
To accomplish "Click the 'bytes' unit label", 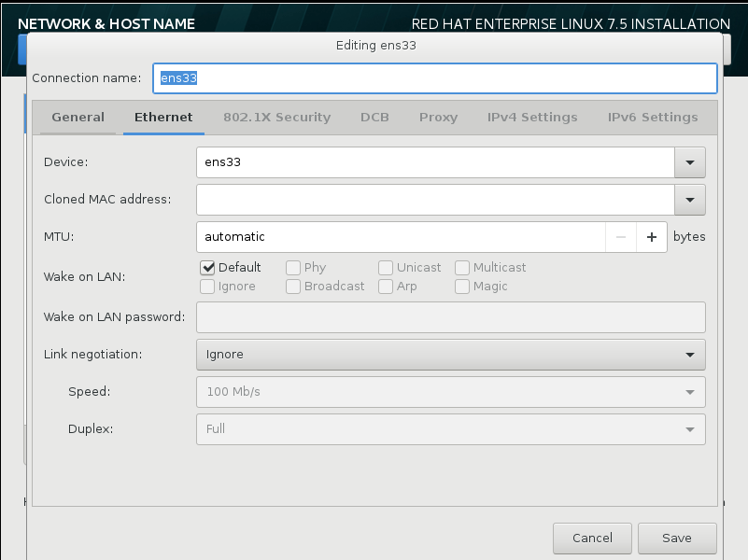I will pyautogui.click(x=689, y=237).
